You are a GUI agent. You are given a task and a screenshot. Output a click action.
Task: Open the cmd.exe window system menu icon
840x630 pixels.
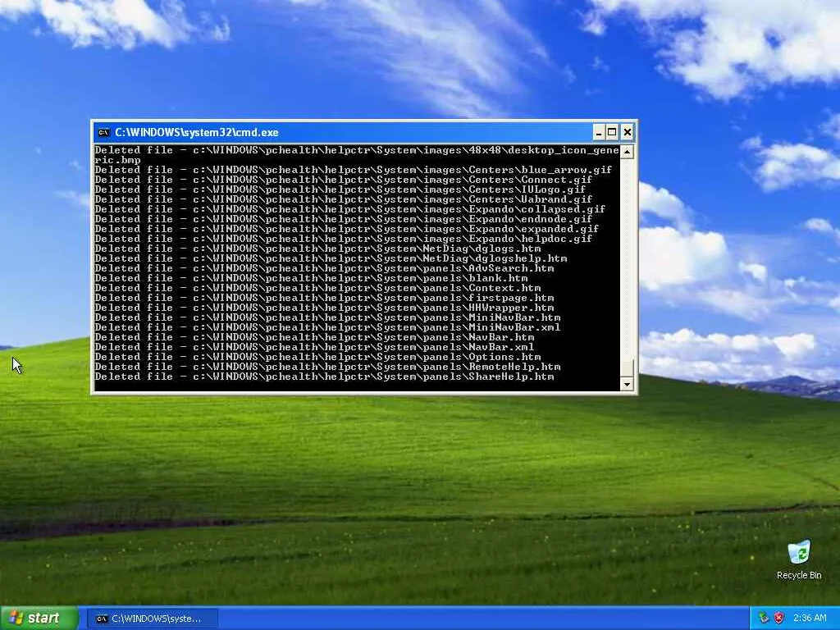103,132
